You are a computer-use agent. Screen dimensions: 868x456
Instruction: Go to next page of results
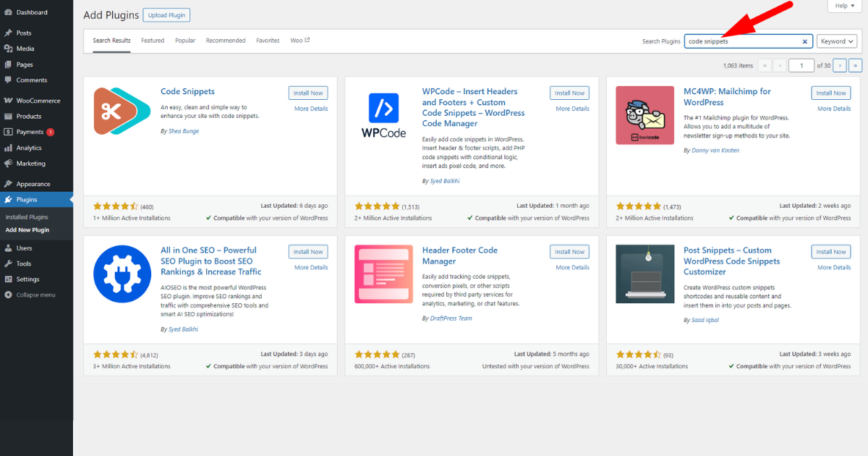(x=840, y=65)
